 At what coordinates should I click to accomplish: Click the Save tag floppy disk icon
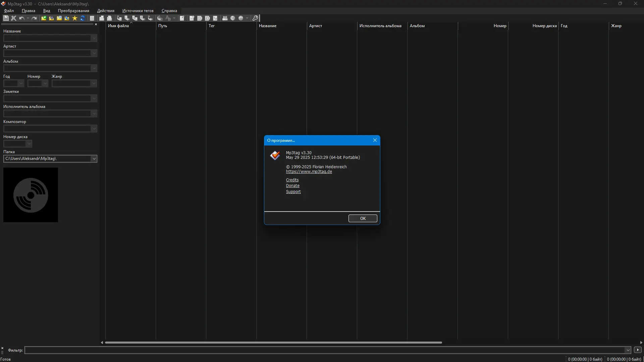6,18
